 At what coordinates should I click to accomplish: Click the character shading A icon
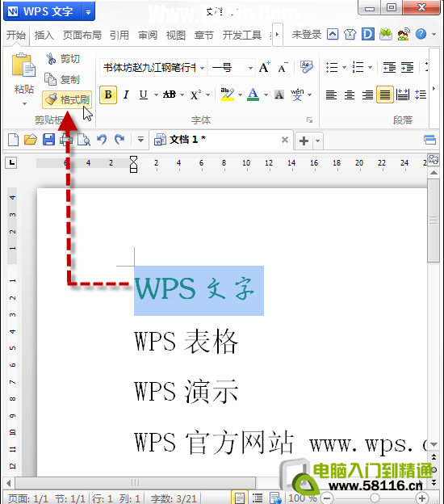click(279, 94)
